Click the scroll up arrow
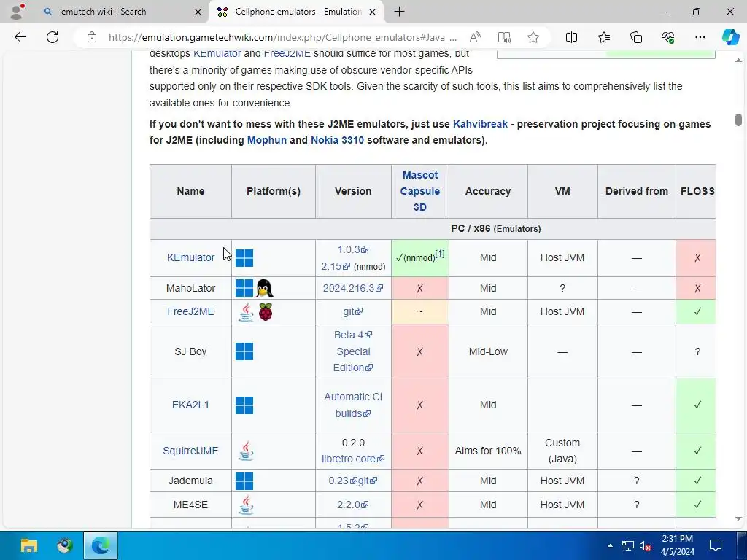This screenshot has height=560, width=747. point(738,60)
